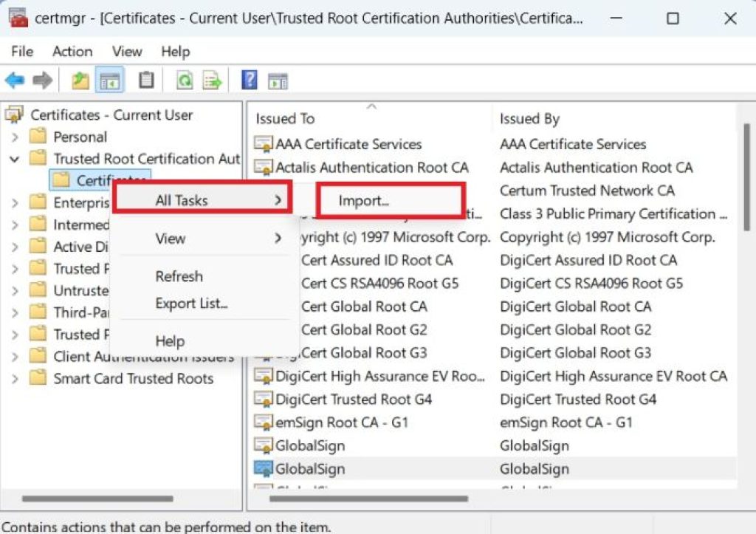Click the left pane horizontal scrollbar
The height and width of the screenshot is (534, 756).
(x=97, y=499)
